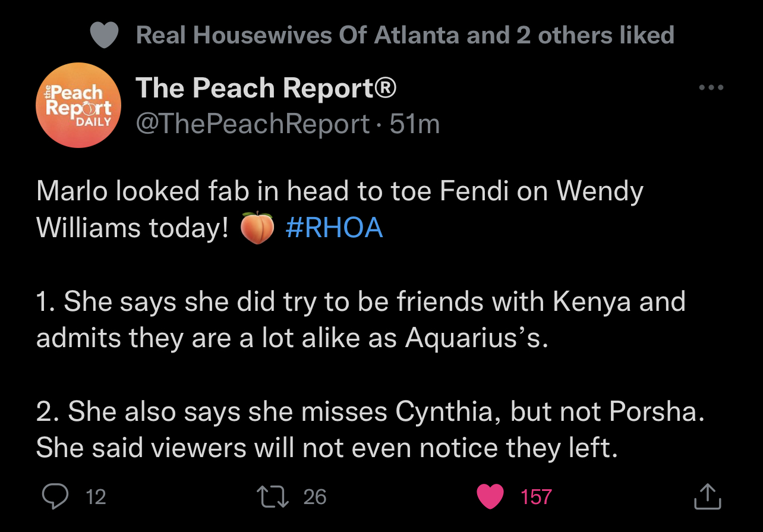
Task: Click the like count 157
Action: (536, 497)
